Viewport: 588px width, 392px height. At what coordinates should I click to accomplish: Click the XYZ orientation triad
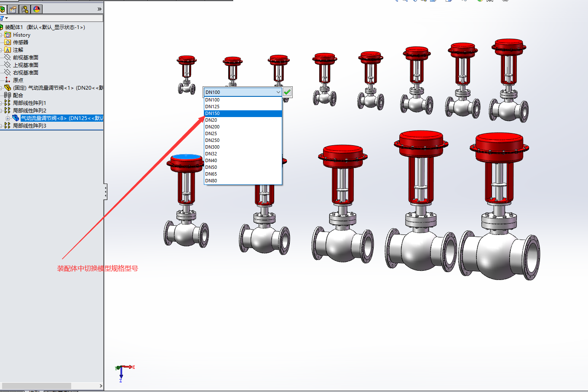(x=124, y=373)
